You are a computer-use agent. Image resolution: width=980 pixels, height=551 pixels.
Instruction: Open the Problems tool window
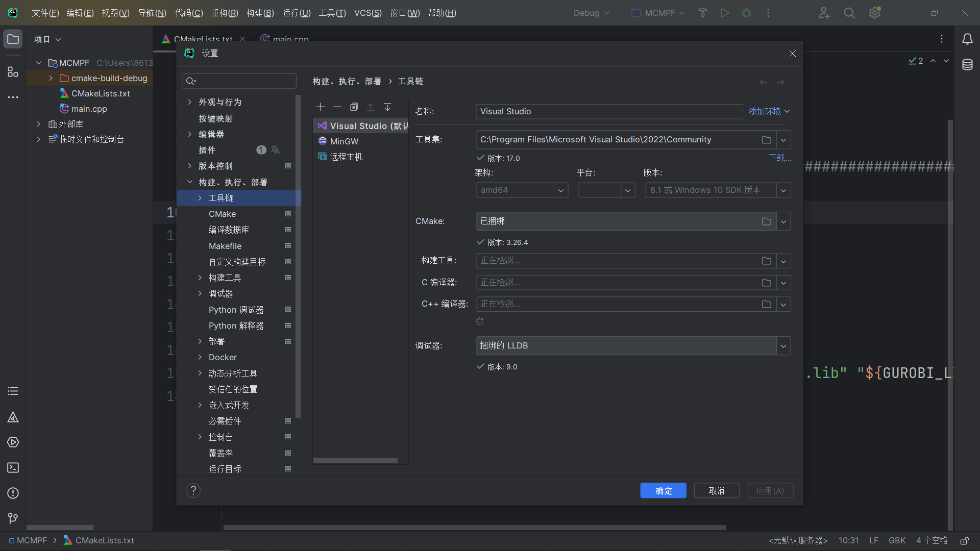(13, 493)
